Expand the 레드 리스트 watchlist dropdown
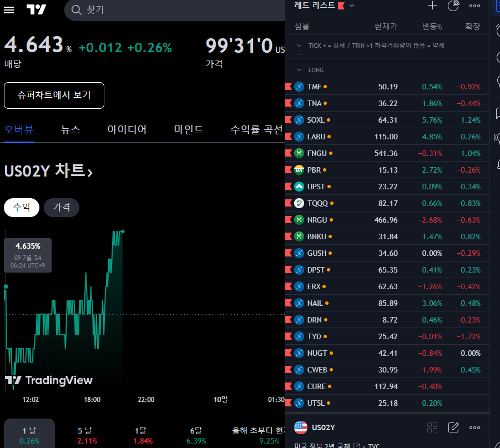The width and height of the screenshot is (500, 448). coord(352,6)
